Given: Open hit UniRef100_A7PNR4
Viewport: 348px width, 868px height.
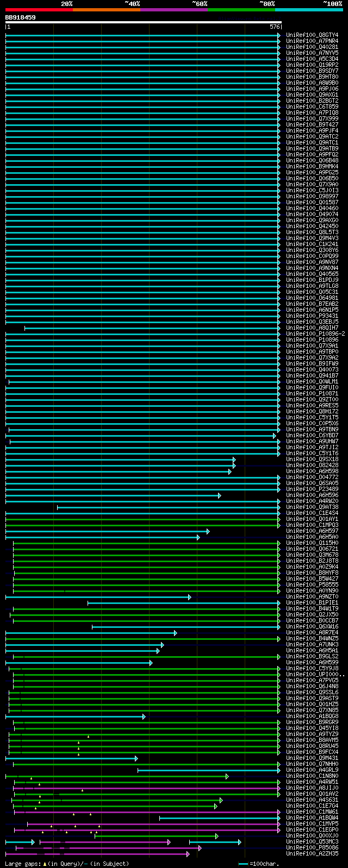Looking at the screenshot, I should click(x=312, y=41).
